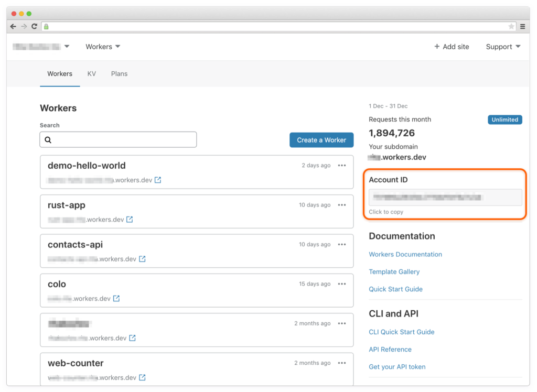Image resolution: width=537 pixels, height=392 pixels.
Task: Open the ellipsis menu for colo worker
Action: [342, 284]
